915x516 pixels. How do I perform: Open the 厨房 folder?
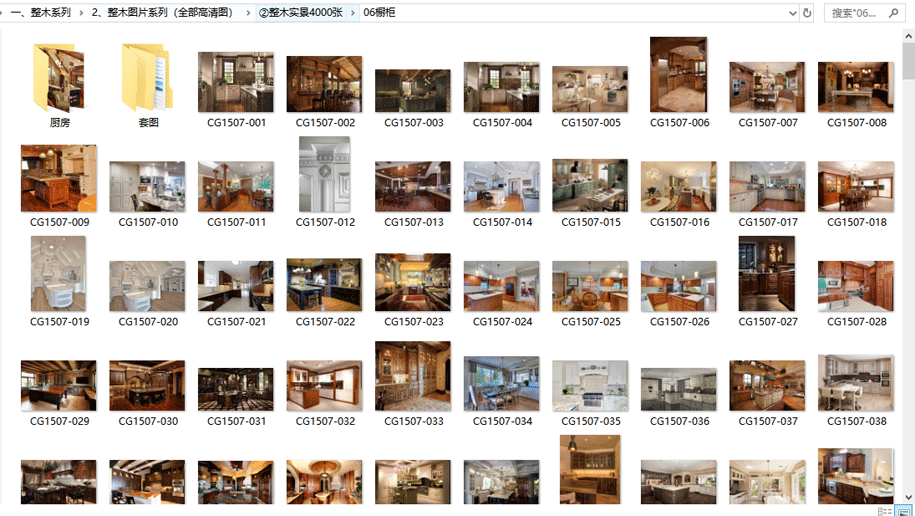59,78
